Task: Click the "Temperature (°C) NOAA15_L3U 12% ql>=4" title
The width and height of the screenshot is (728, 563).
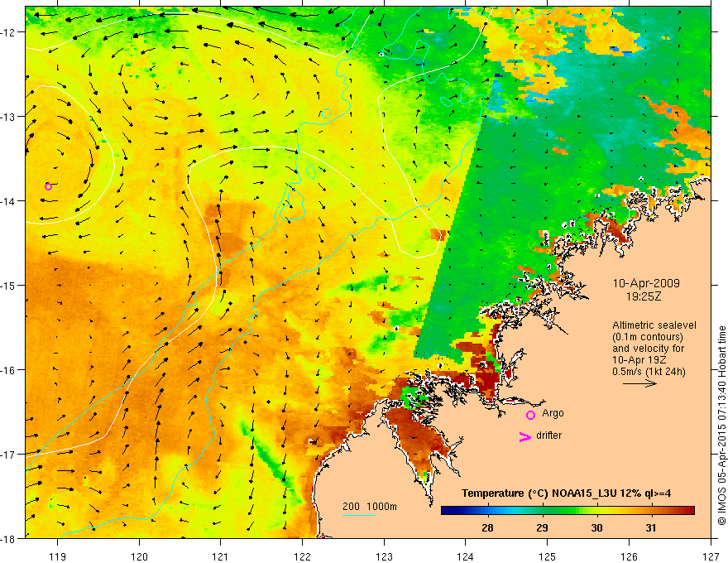Action: [x=567, y=493]
